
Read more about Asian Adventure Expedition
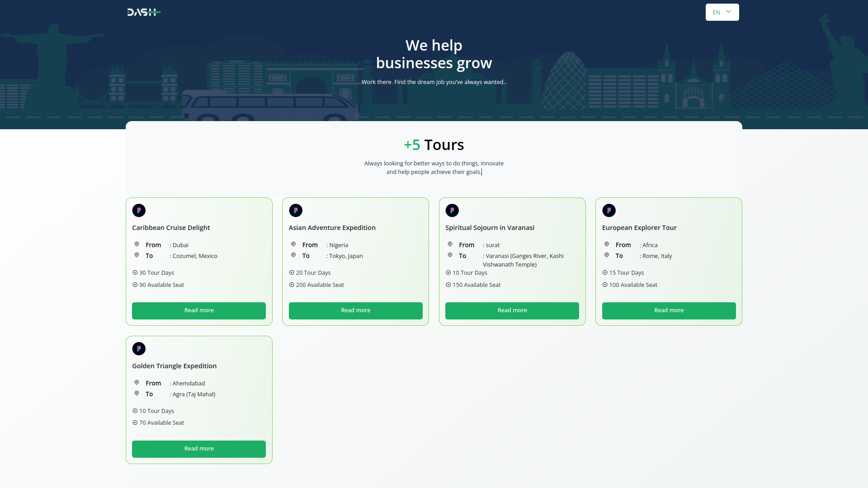[x=355, y=310]
